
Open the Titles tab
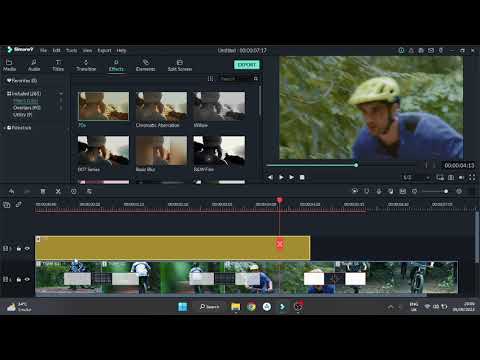[58, 65]
